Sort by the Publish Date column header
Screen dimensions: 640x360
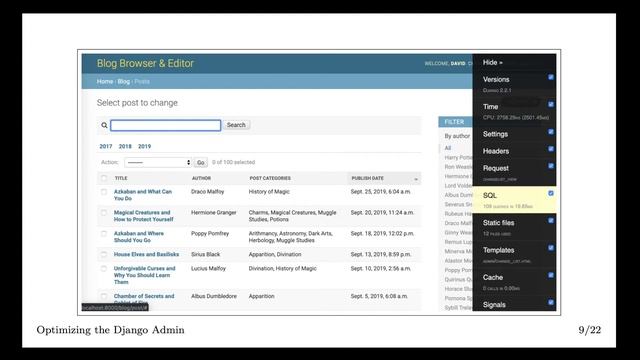coord(368,178)
